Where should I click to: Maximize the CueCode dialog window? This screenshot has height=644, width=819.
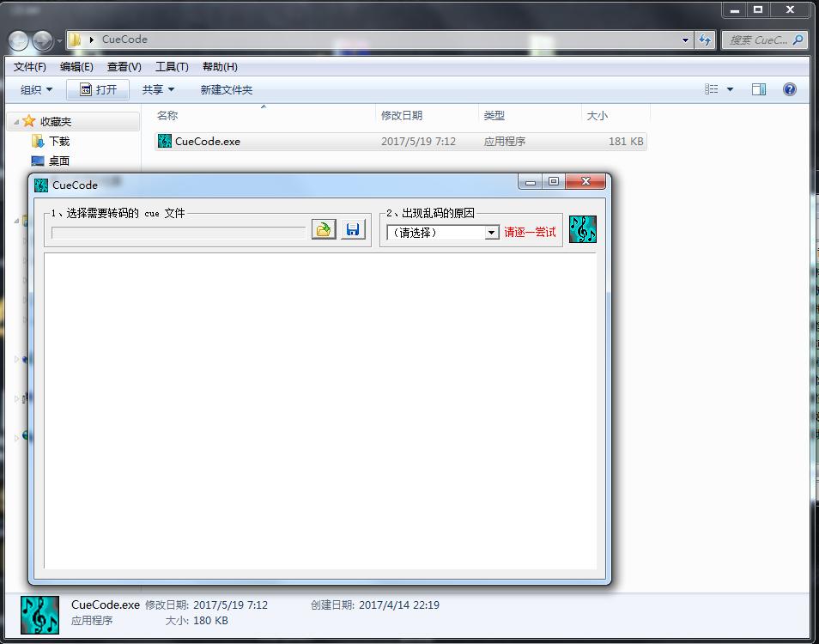554,182
